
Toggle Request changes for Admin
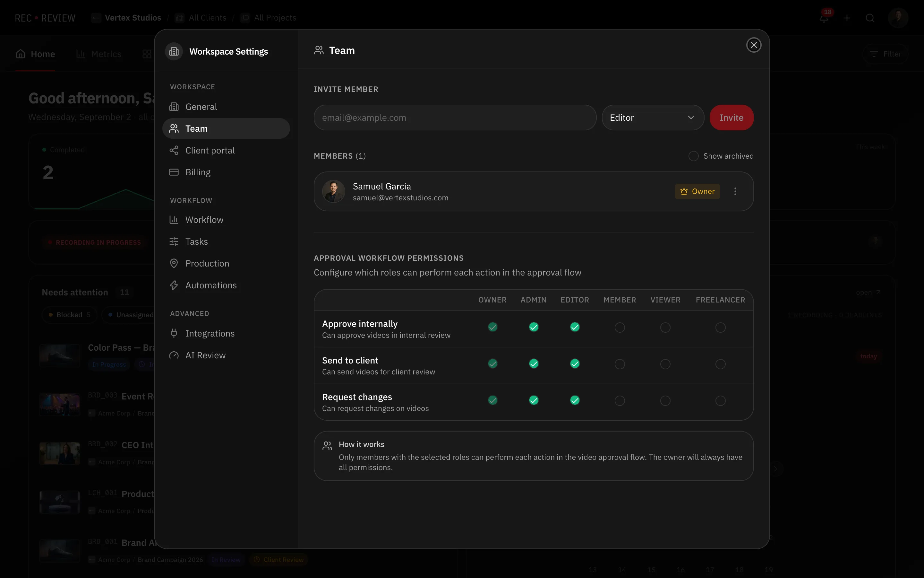[534, 401]
